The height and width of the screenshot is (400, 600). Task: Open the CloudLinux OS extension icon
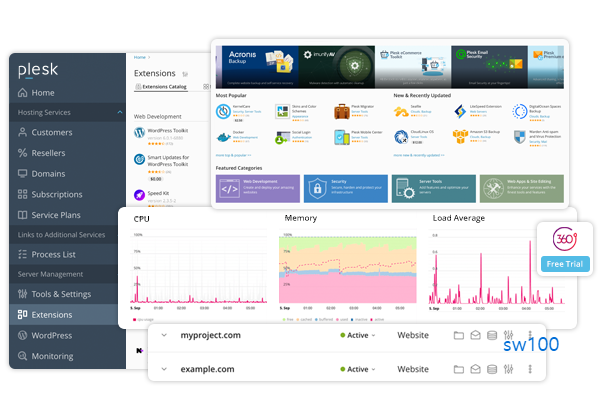click(x=401, y=137)
